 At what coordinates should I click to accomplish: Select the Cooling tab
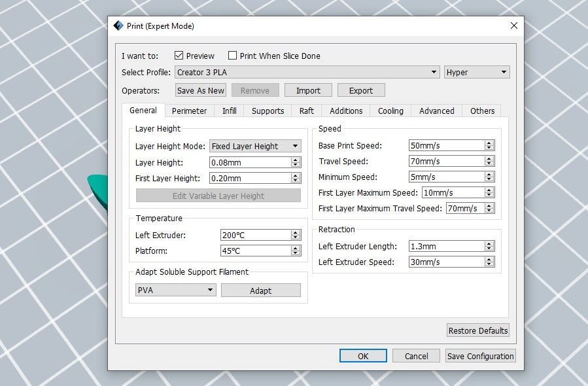[x=390, y=111]
